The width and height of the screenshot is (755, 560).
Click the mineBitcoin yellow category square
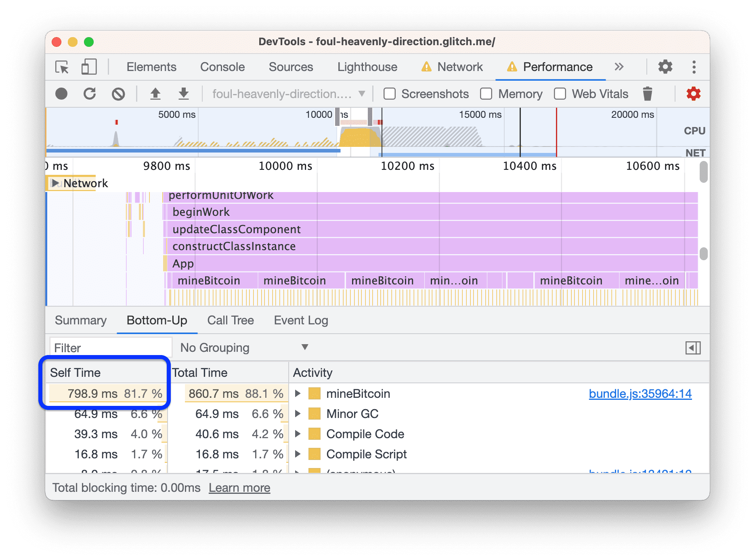[315, 394]
